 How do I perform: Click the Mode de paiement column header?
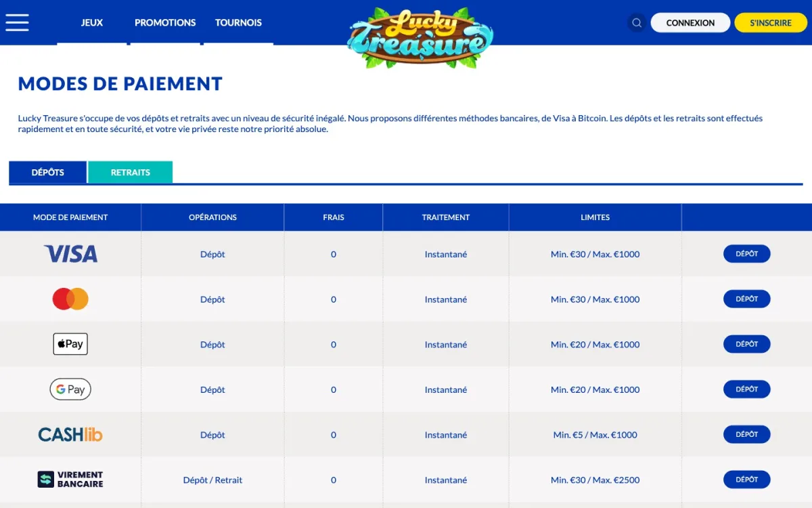tap(70, 217)
